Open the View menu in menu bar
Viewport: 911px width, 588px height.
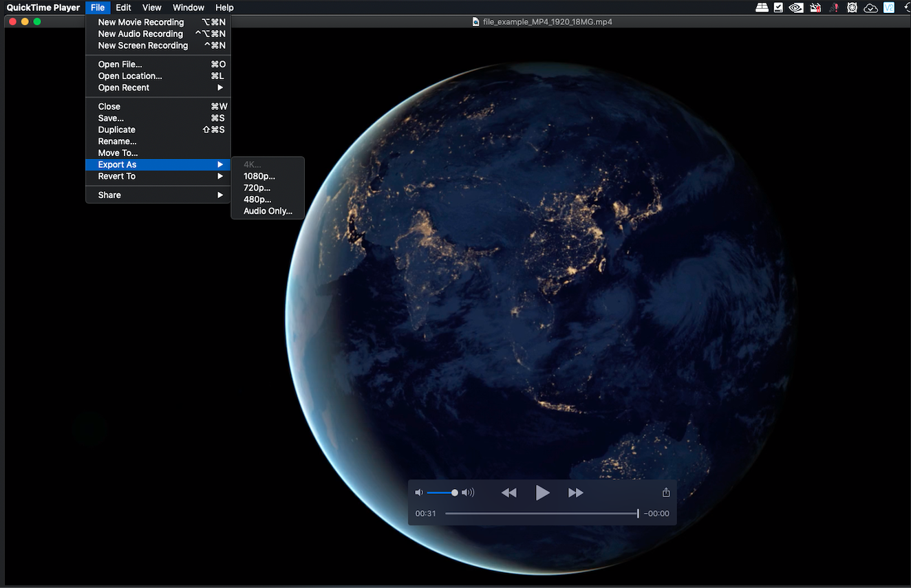(151, 8)
